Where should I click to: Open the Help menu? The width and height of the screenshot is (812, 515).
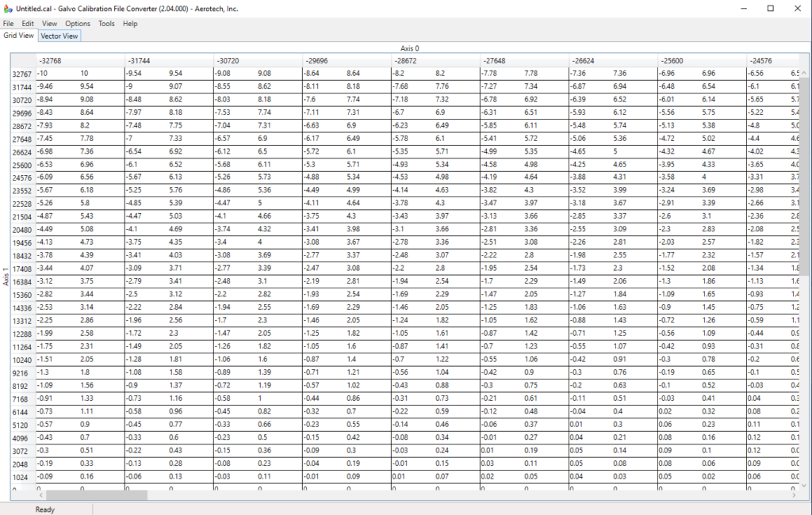pyautogui.click(x=130, y=24)
